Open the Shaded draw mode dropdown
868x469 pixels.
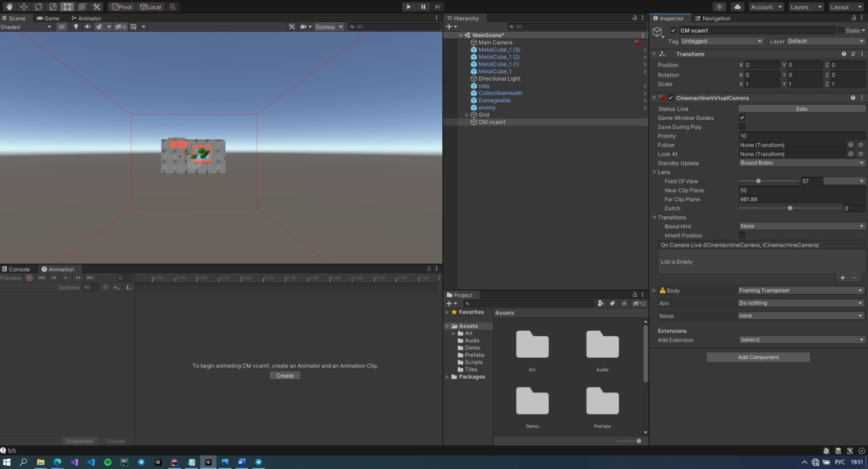(26, 26)
